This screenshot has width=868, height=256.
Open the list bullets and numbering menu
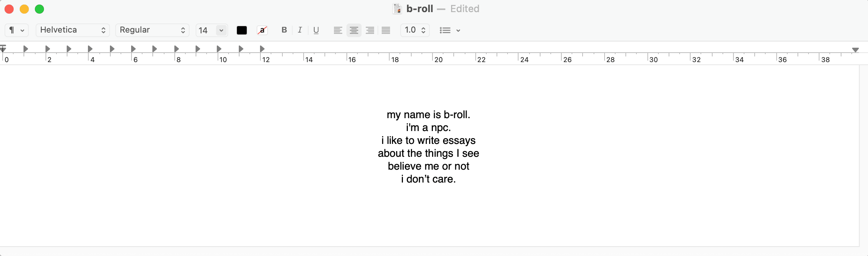tap(450, 30)
